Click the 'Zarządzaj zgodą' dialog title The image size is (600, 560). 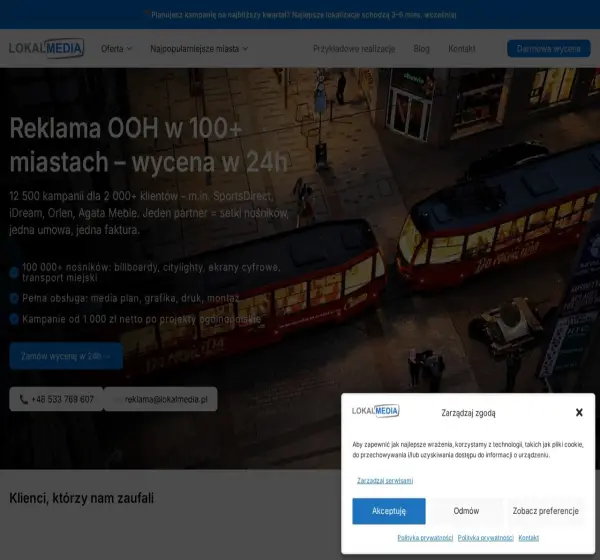coord(468,413)
